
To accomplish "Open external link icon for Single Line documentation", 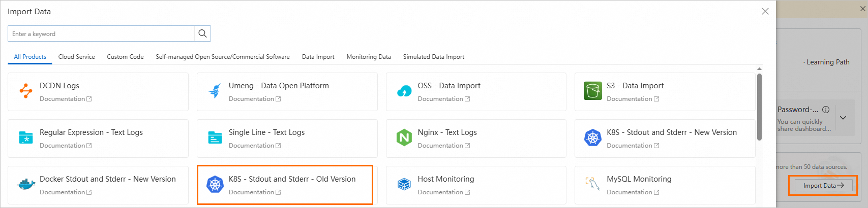I will click(278, 146).
